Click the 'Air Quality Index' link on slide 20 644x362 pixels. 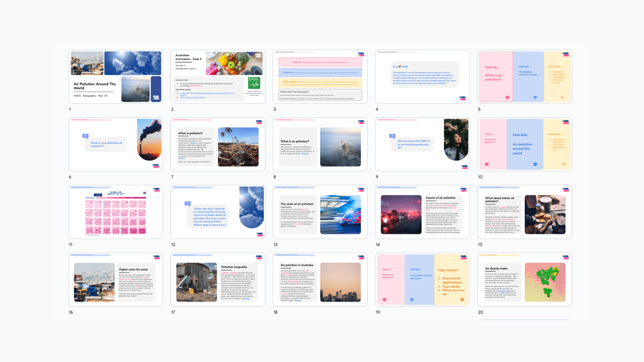click(x=503, y=291)
